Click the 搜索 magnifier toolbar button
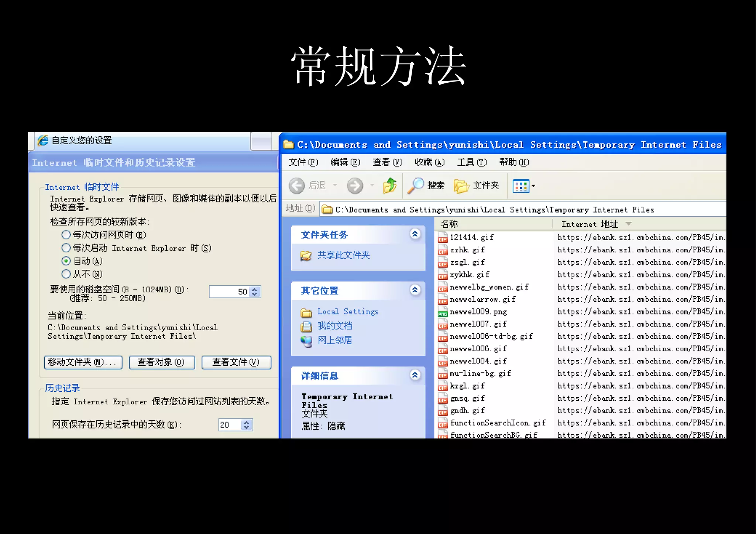The height and width of the screenshot is (534, 756). tap(426, 185)
